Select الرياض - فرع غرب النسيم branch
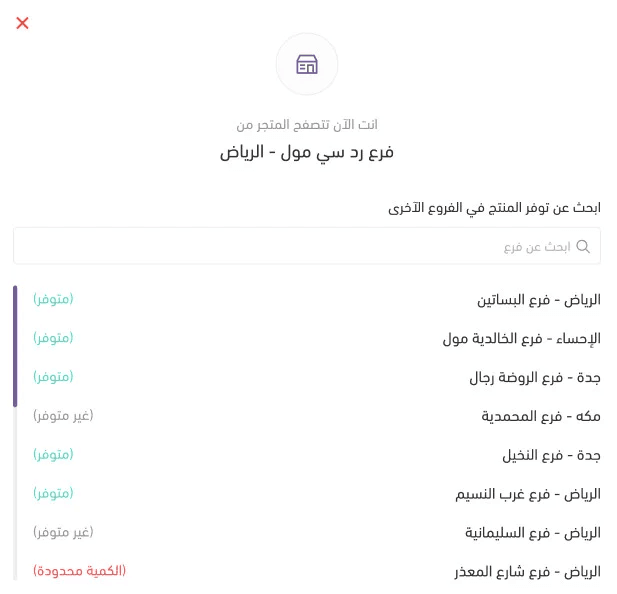The width and height of the screenshot is (617, 594). click(528, 494)
